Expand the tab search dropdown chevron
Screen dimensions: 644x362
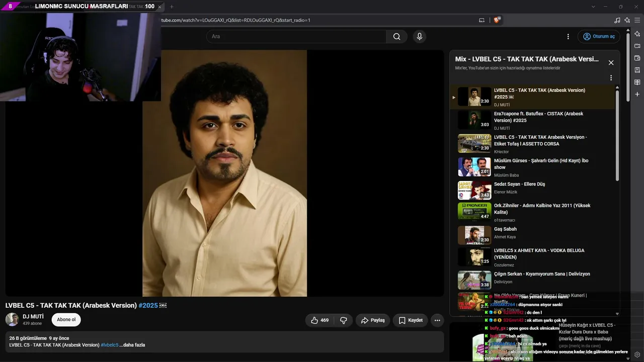pos(593,7)
